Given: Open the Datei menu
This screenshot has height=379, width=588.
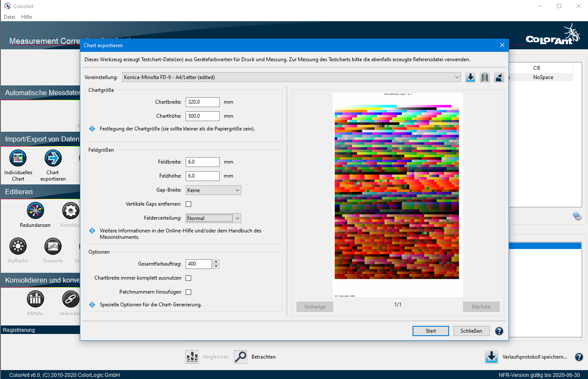Looking at the screenshot, I should tap(9, 17).
